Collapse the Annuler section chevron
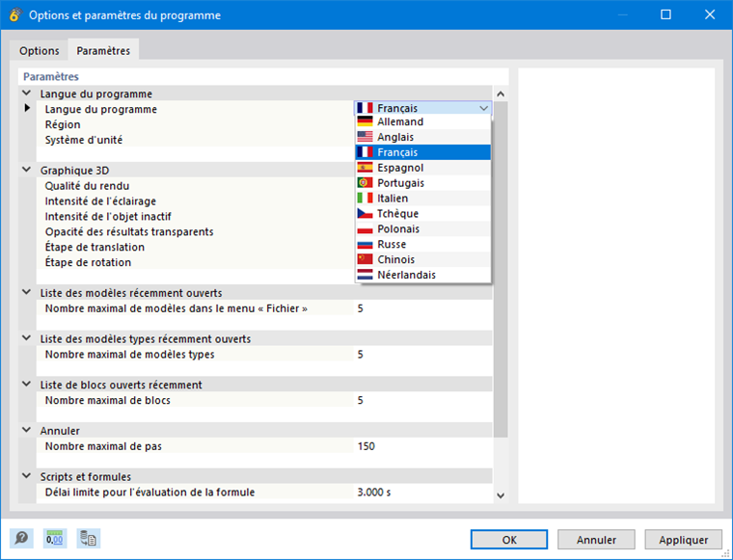Image resolution: width=733 pixels, height=560 pixels. click(27, 430)
